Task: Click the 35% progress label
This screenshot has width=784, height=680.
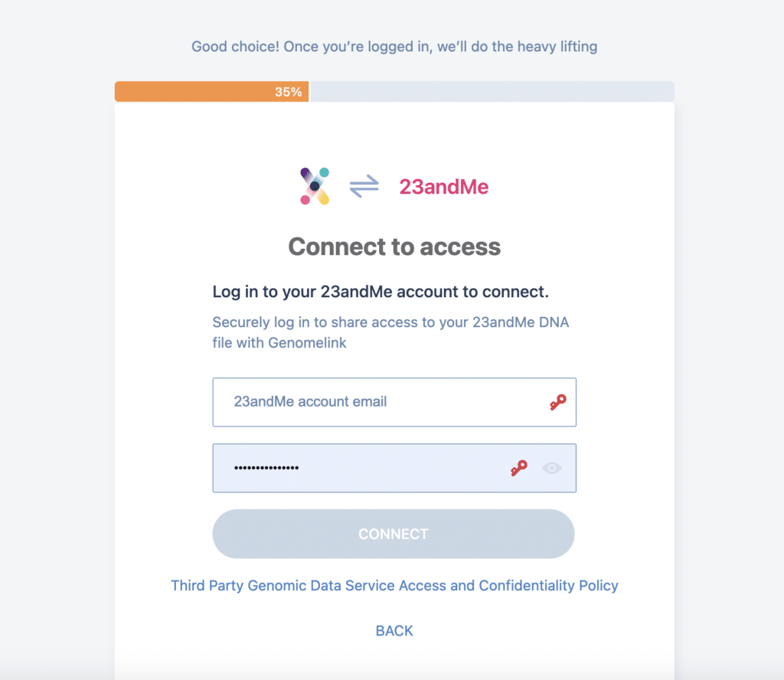Action: pyautogui.click(x=289, y=92)
